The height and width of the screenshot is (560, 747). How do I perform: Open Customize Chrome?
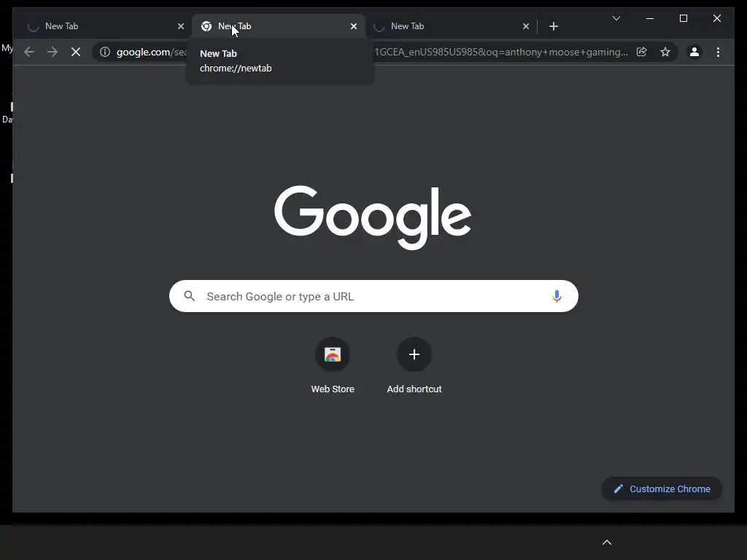click(662, 489)
